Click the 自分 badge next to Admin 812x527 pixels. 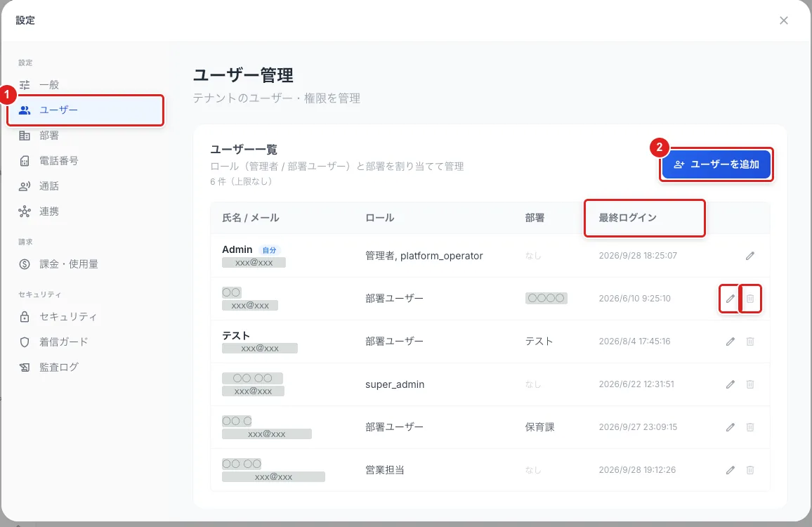point(269,249)
